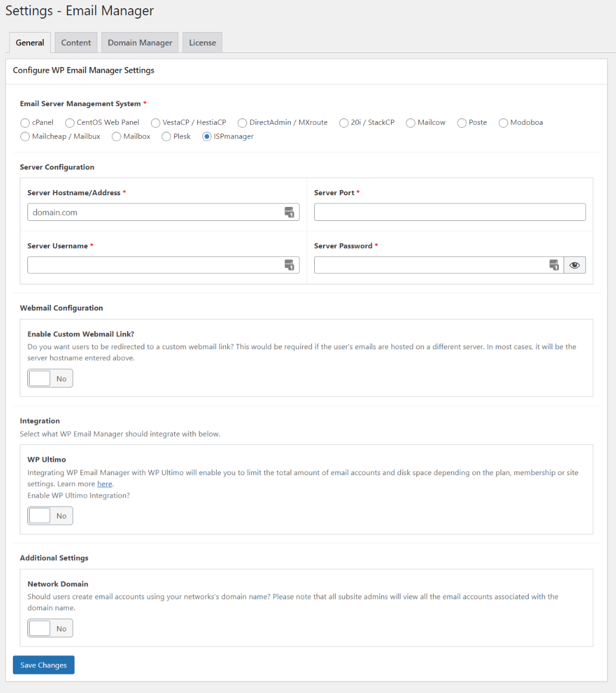
Task: Click password manager icon in Server Password field
Action: click(554, 265)
